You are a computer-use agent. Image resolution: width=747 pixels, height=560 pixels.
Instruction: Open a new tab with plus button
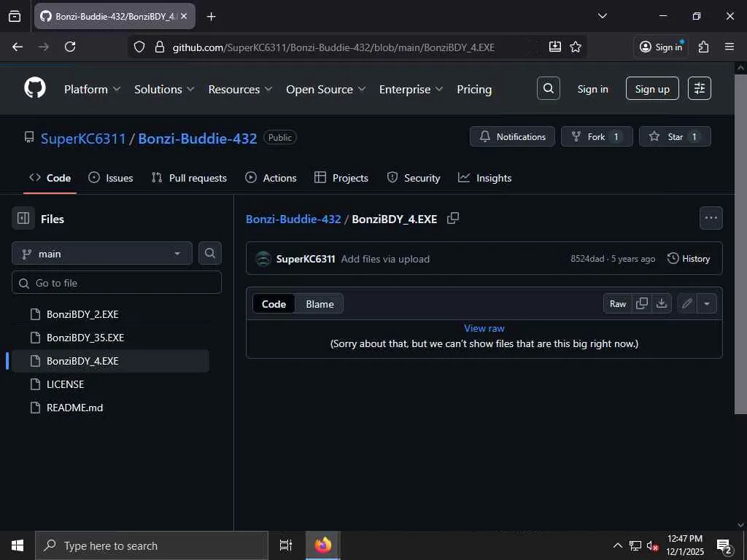(x=211, y=17)
